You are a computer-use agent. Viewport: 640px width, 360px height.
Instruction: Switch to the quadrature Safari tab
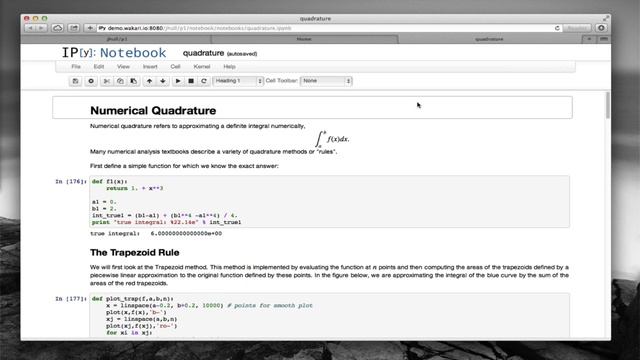[489, 39]
